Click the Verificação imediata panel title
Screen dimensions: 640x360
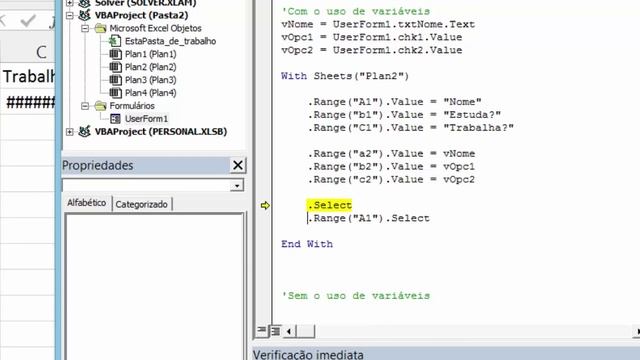point(308,354)
